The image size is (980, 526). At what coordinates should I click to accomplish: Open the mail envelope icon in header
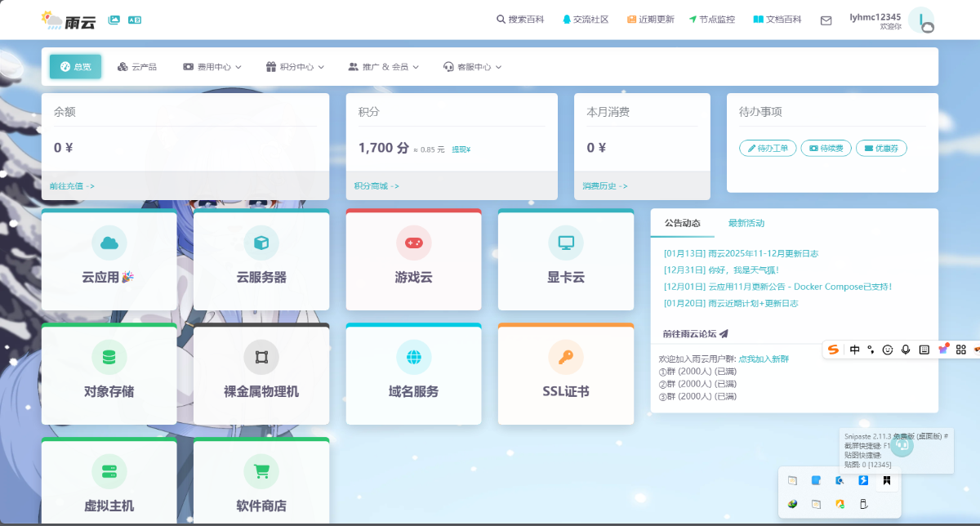826,20
